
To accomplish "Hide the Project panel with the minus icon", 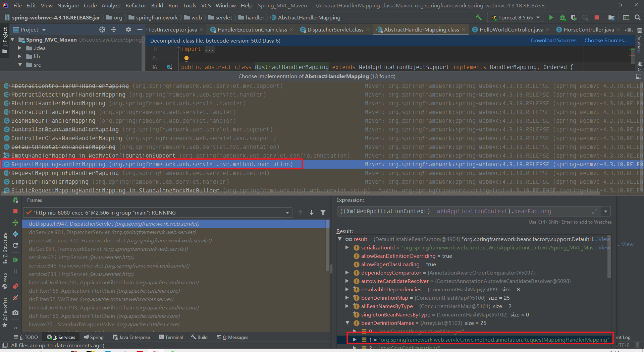I will coord(140,30).
